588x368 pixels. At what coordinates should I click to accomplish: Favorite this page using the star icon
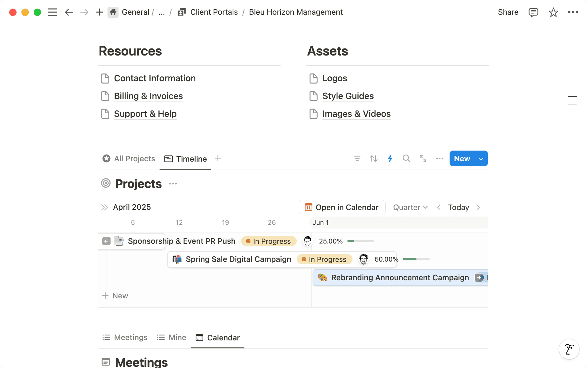pos(553,12)
